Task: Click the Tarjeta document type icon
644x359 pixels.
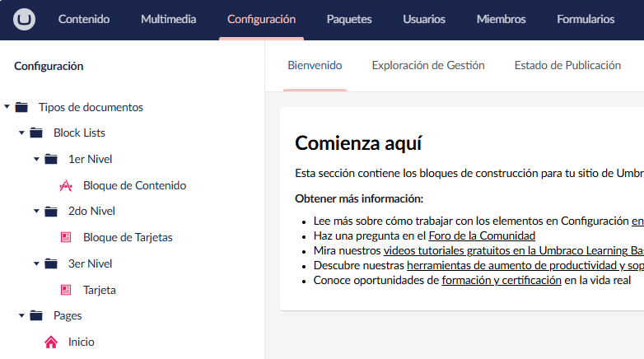Action: click(66, 290)
